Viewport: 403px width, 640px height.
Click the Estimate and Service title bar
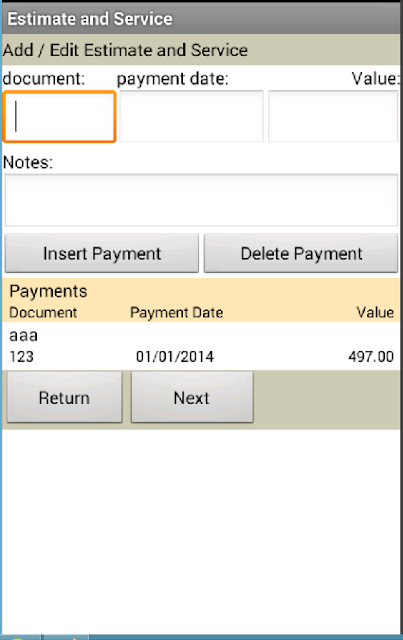coord(201,19)
